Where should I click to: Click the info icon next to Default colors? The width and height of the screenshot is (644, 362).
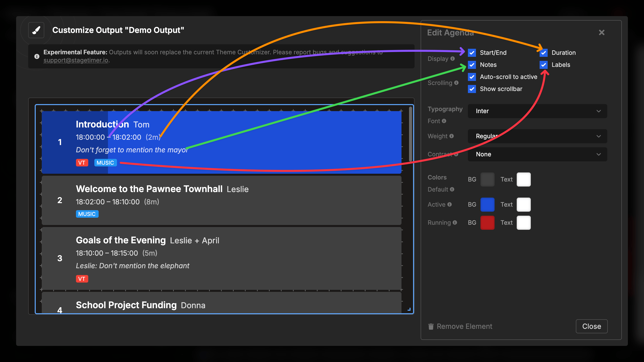pyautogui.click(x=452, y=189)
